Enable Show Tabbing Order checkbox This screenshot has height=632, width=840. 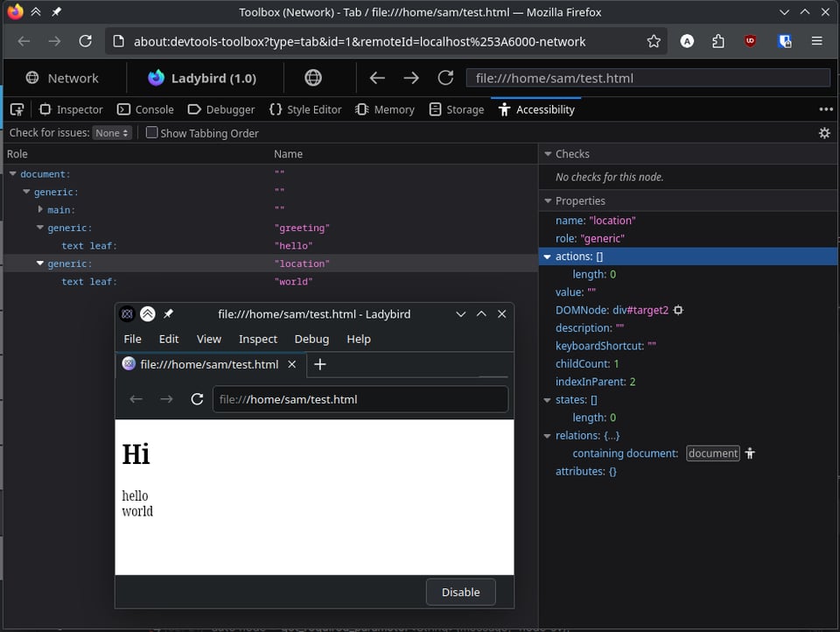pyautogui.click(x=152, y=133)
